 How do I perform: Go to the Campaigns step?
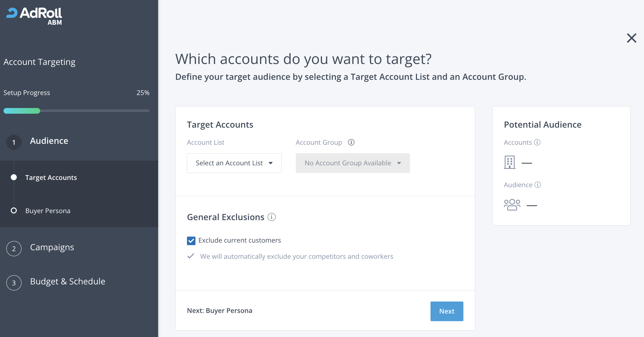[x=52, y=247]
